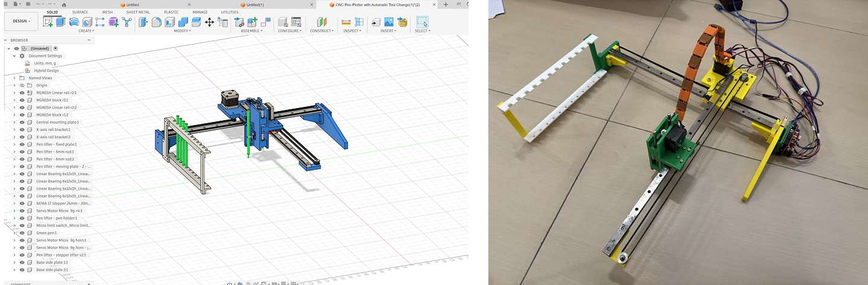Expand the Named Views folder
Screen dimensions: 868x285
point(14,78)
